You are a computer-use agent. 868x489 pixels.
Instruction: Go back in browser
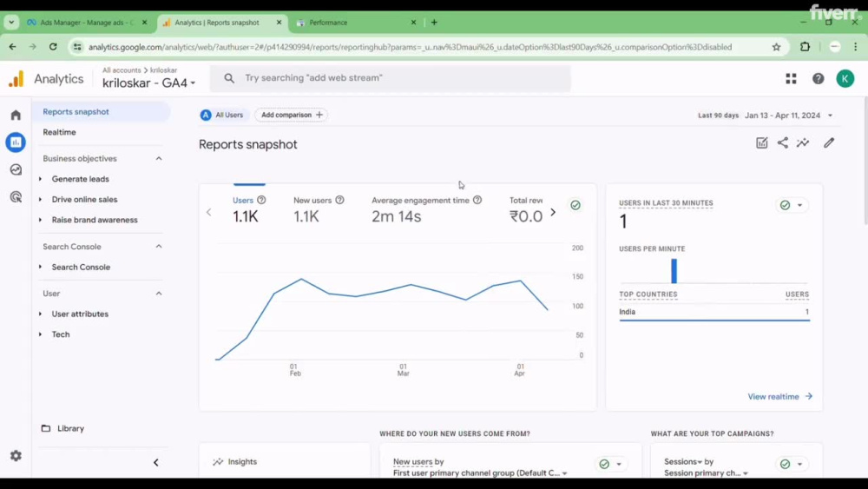coord(12,47)
